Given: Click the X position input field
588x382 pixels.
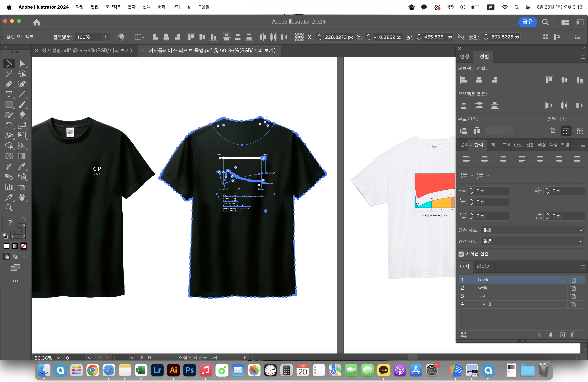Looking at the screenshot, I should pyautogui.click(x=339, y=37).
